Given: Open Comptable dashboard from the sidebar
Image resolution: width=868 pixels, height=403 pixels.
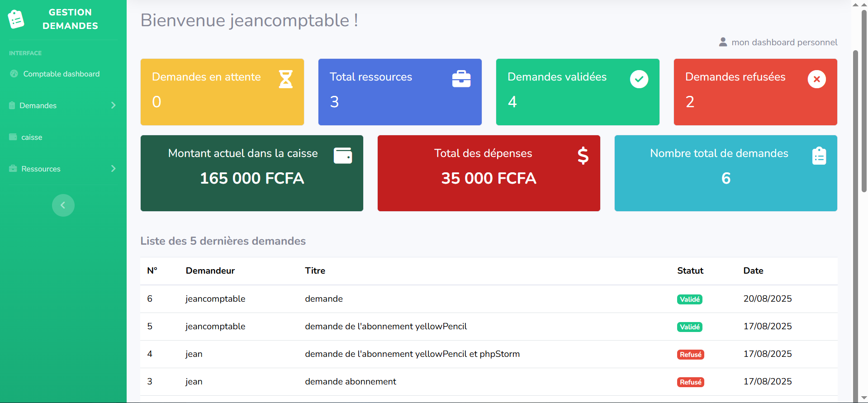Looking at the screenshot, I should point(62,74).
